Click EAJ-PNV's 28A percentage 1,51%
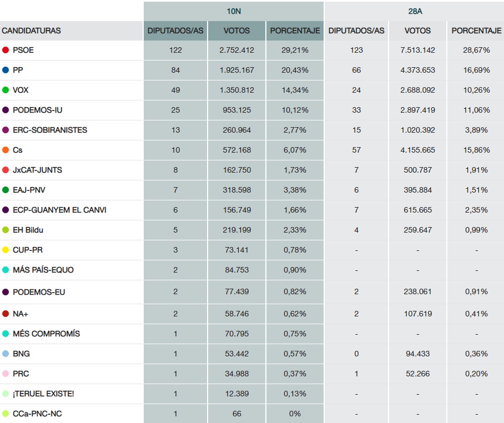The height and width of the screenshot is (423, 504). [476, 190]
